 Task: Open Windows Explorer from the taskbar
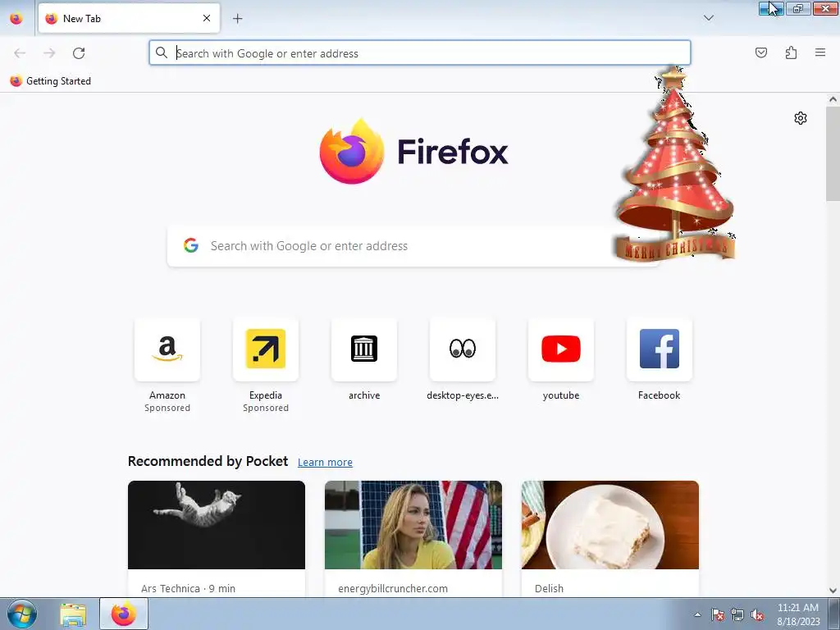click(73, 614)
